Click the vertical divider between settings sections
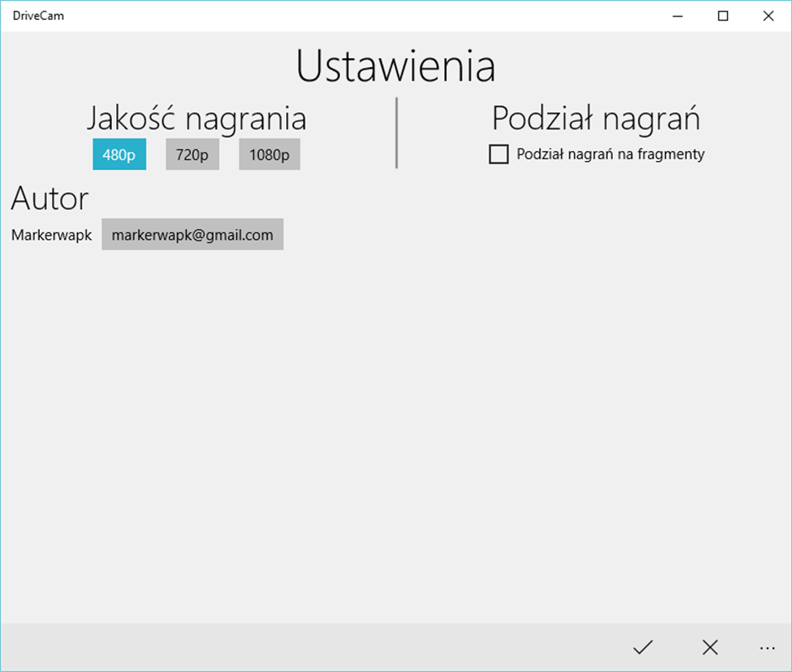Image resolution: width=792 pixels, height=672 pixels. 396,133
